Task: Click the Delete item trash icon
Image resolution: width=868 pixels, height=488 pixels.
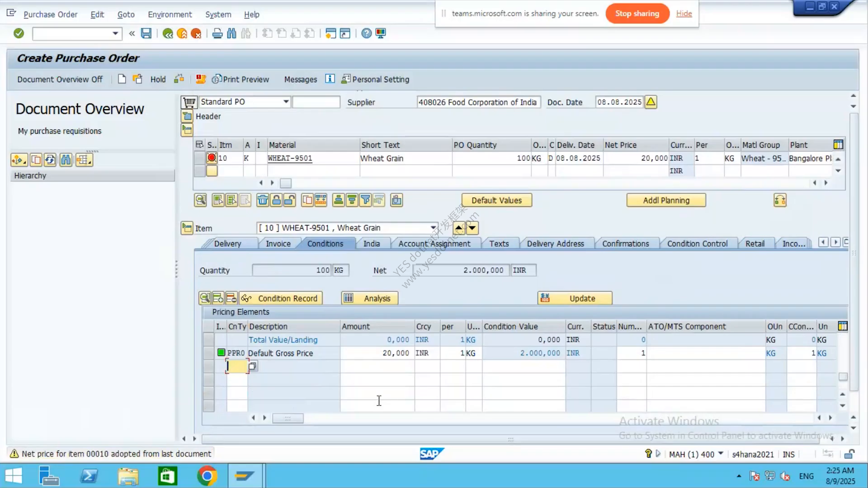Action: coord(263,200)
